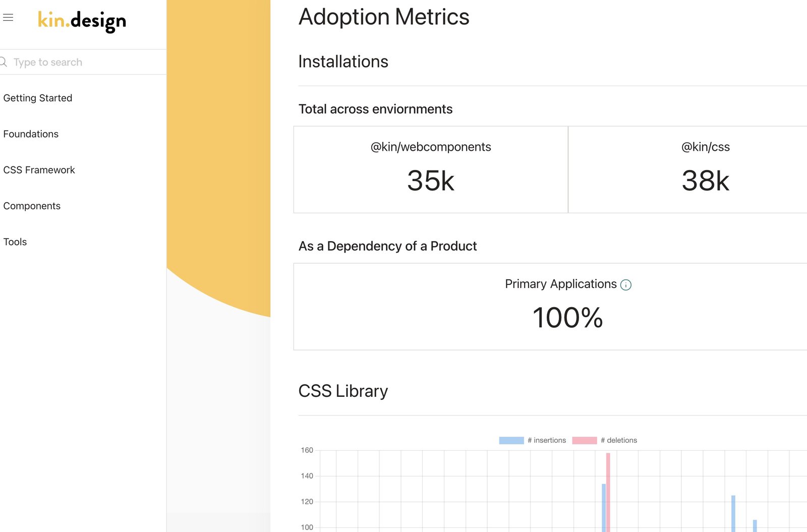This screenshot has height=532, width=807.
Task: Click the 140 y-axis label
Action: click(x=307, y=476)
